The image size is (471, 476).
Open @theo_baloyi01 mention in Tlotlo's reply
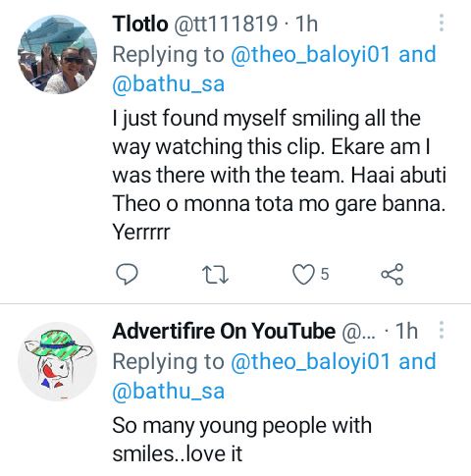click(310, 54)
